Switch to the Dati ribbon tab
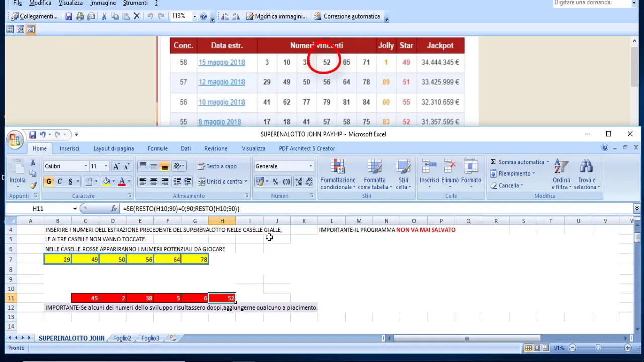The width and height of the screenshot is (644, 362). point(186,148)
